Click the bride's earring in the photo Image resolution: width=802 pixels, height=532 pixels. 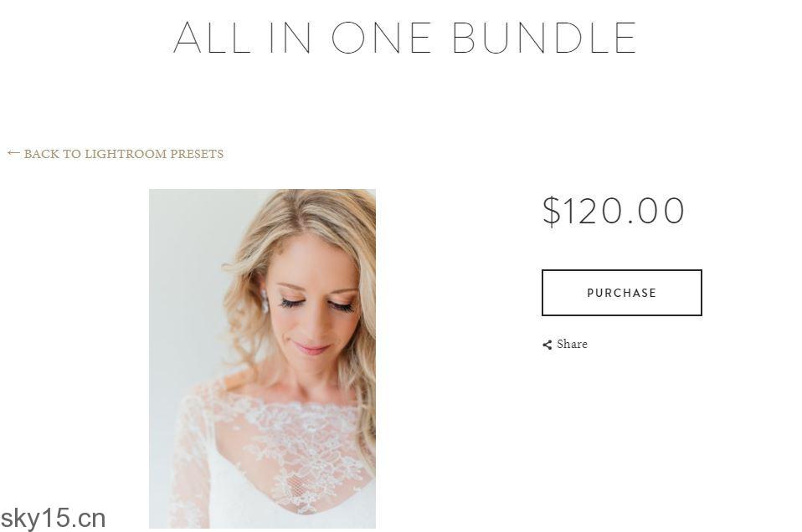[265, 301]
